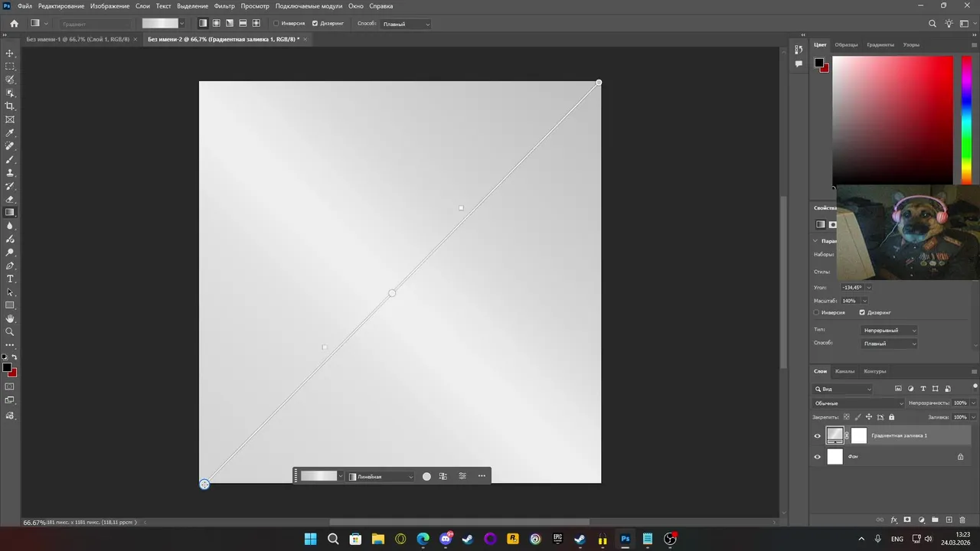Select the Frame tool

click(10, 119)
